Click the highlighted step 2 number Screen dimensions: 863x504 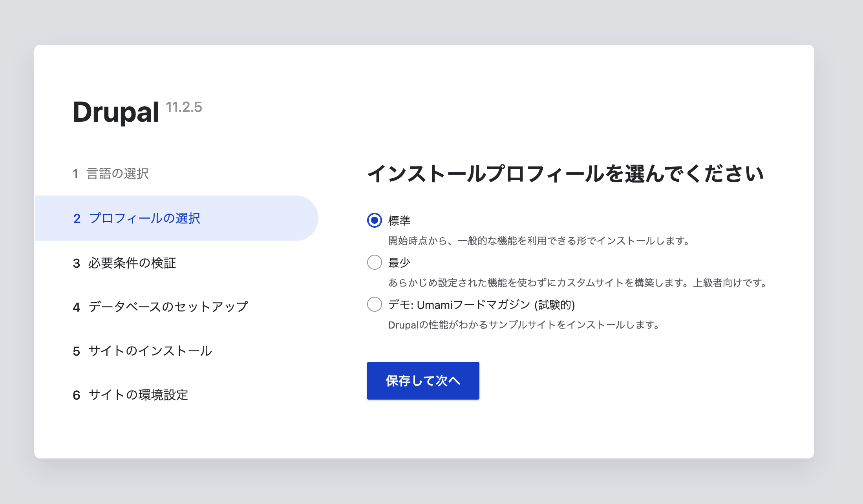click(76, 219)
